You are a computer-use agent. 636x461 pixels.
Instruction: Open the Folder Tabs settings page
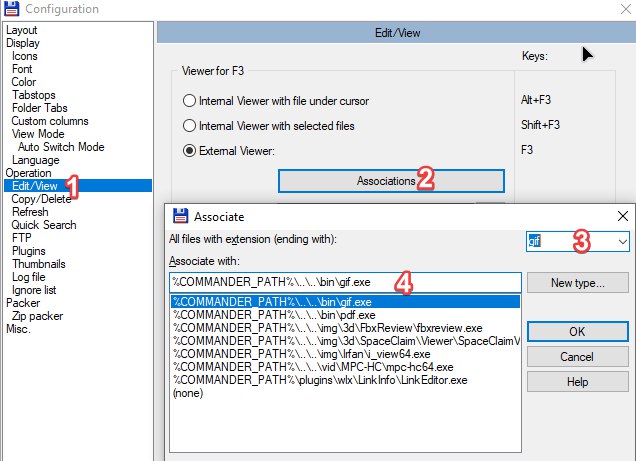coord(39,108)
